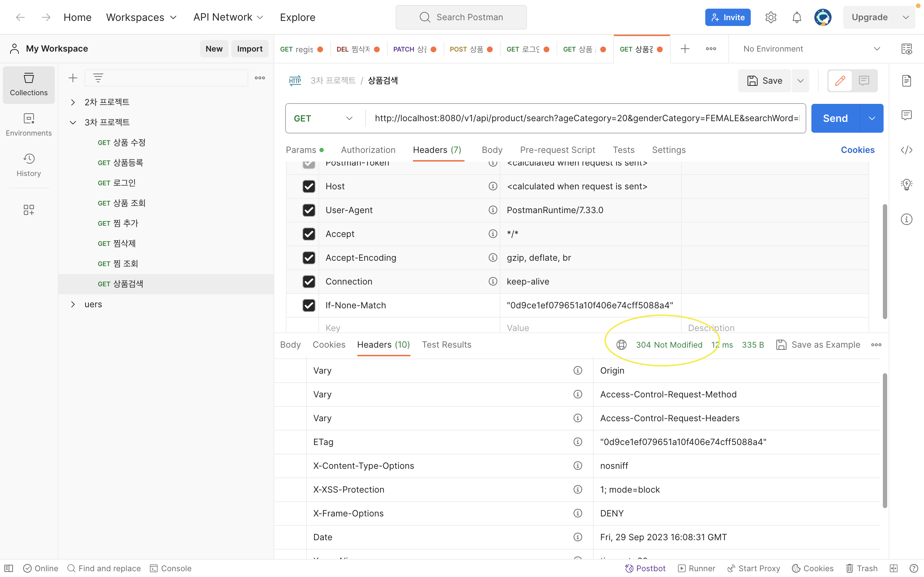Image resolution: width=924 pixels, height=577 pixels.
Task: Open the Postbot assistant in status bar
Action: (645, 568)
